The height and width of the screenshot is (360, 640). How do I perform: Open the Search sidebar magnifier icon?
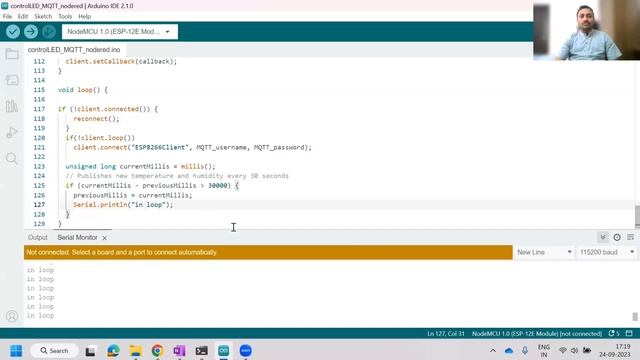click(12, 158)
